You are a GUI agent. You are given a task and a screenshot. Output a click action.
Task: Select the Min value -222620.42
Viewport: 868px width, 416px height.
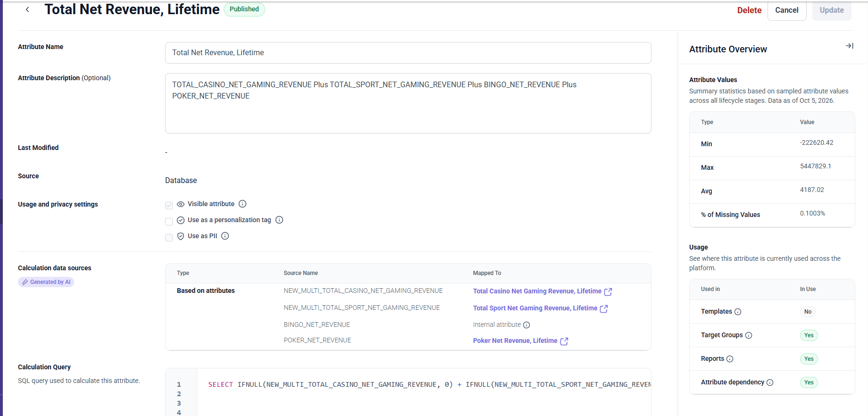coord(817,142)
